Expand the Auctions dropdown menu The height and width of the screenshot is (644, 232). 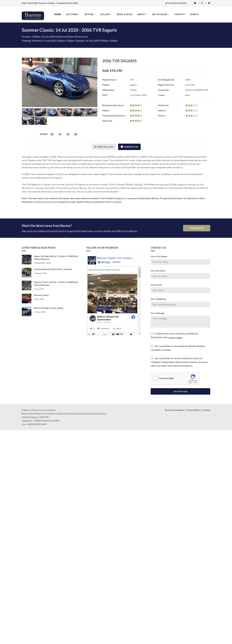73,14
